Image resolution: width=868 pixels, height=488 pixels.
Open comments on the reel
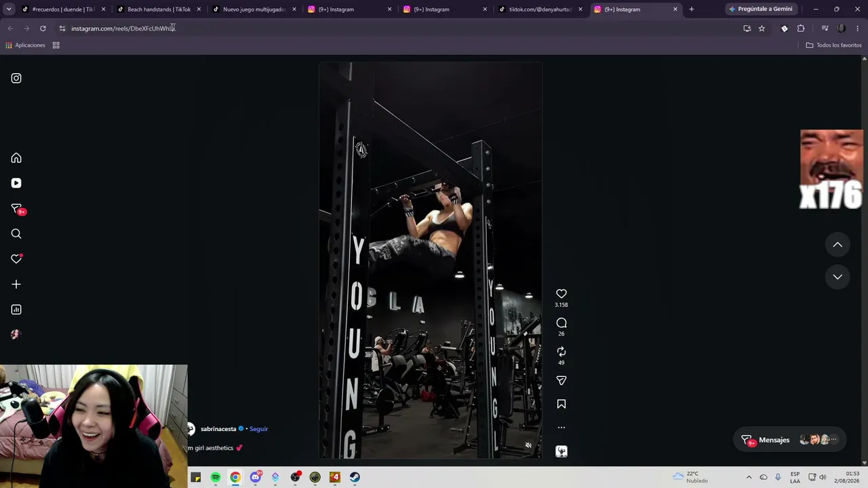tap(561, 323)
